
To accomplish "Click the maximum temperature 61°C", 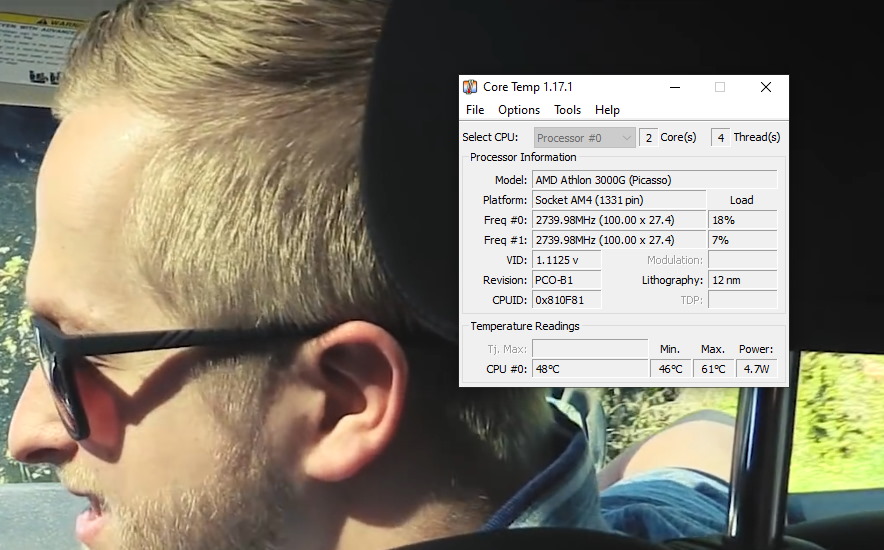I will 714,369.
